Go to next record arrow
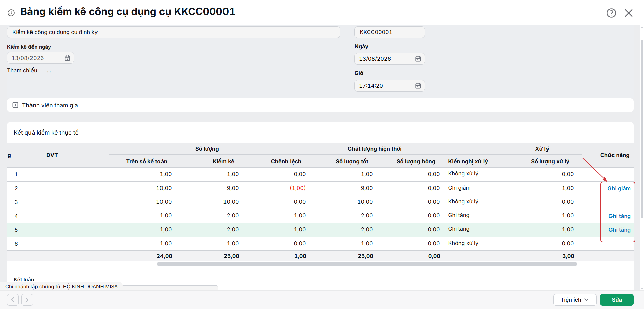 pos(27,300)
